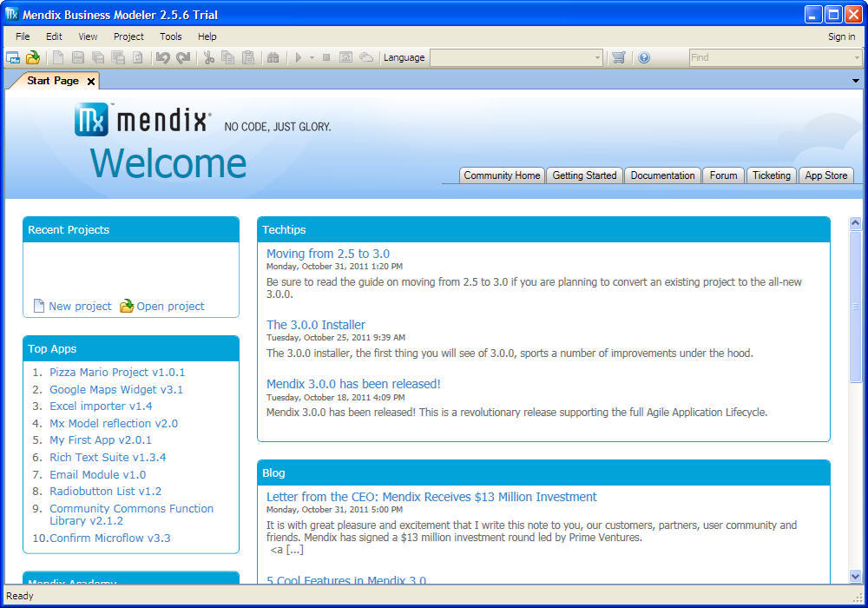868x608 pixels.
Task: Open the Language combo box
Action: [516, 57]
